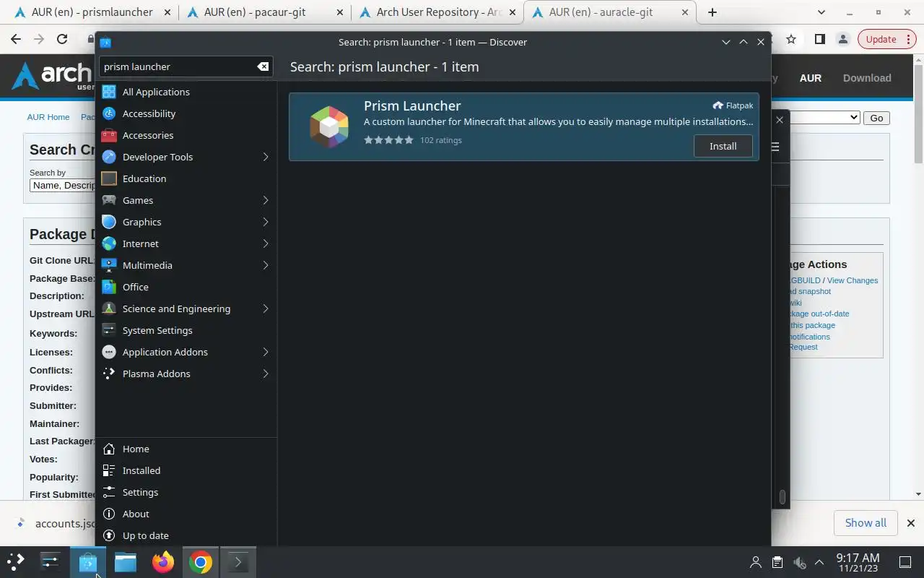Click the Chrome Update button
Screen dimensions: 924x578
click(886, 39)
